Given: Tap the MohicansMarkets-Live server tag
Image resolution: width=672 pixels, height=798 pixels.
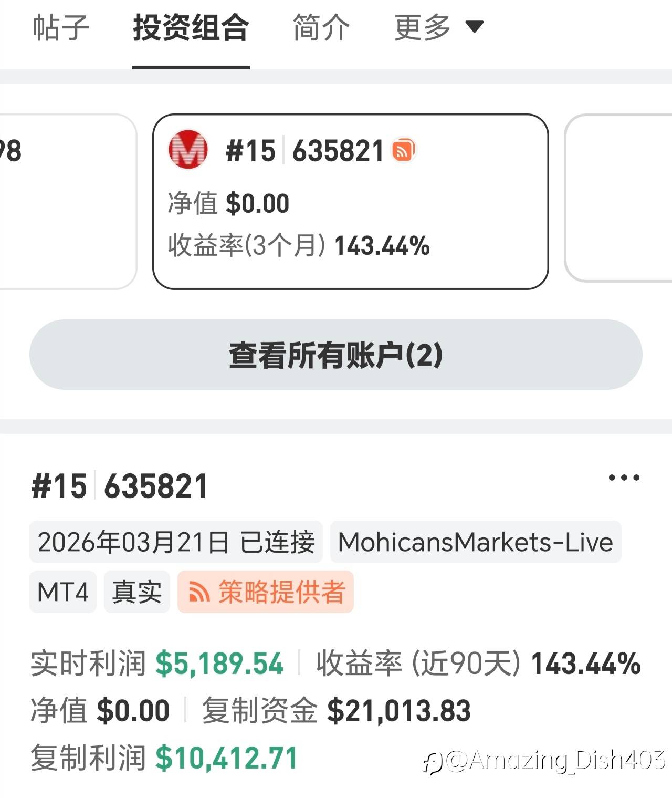Looking at the screenshot, I should (476, 542).
